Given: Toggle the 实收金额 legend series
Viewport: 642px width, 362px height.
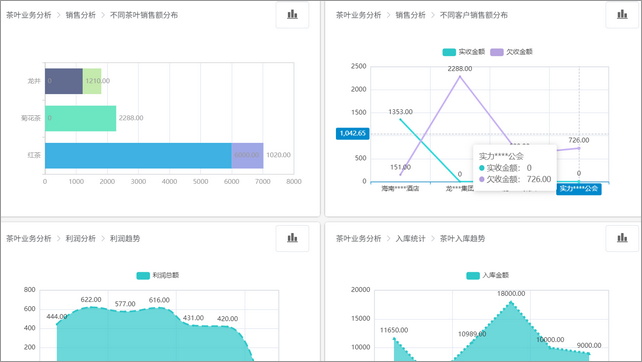Looking at the screenshot, I should click(463, 52).
